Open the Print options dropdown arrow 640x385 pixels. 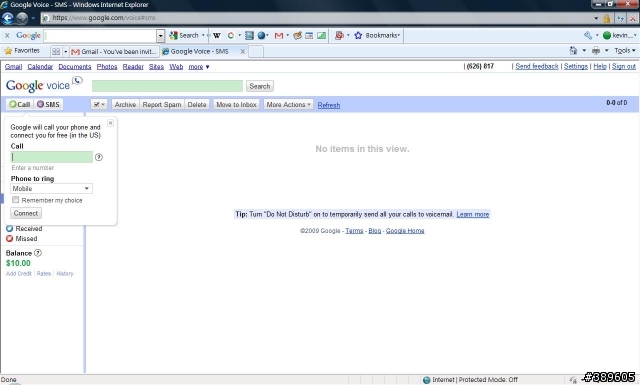tap(607, 51)
